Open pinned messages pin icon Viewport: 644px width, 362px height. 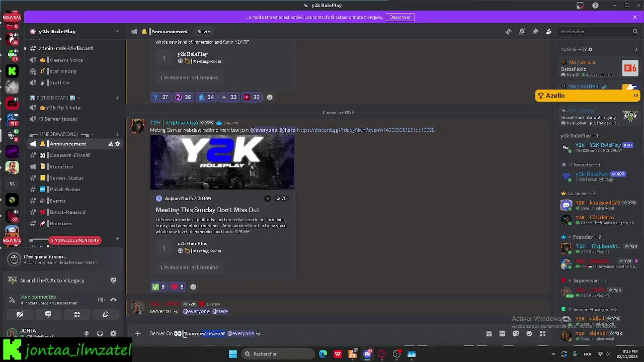[x=535, y=31]
